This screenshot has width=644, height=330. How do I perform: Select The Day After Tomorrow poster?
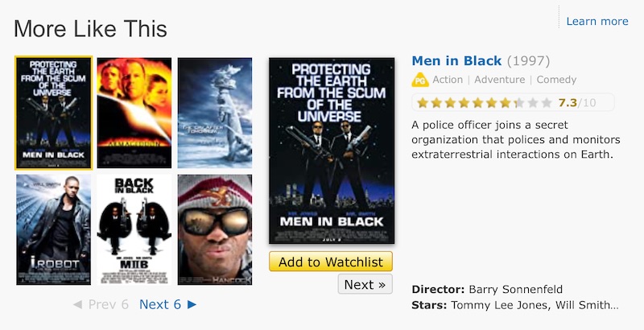click(214, 113)
